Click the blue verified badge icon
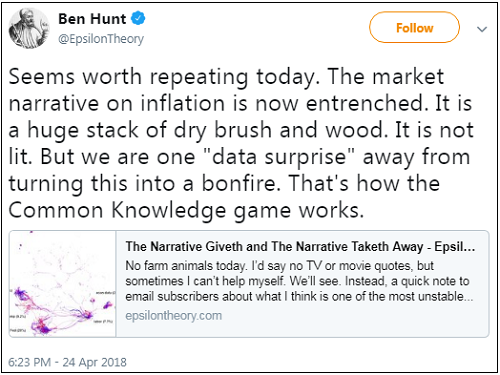 tap(138, 18)
